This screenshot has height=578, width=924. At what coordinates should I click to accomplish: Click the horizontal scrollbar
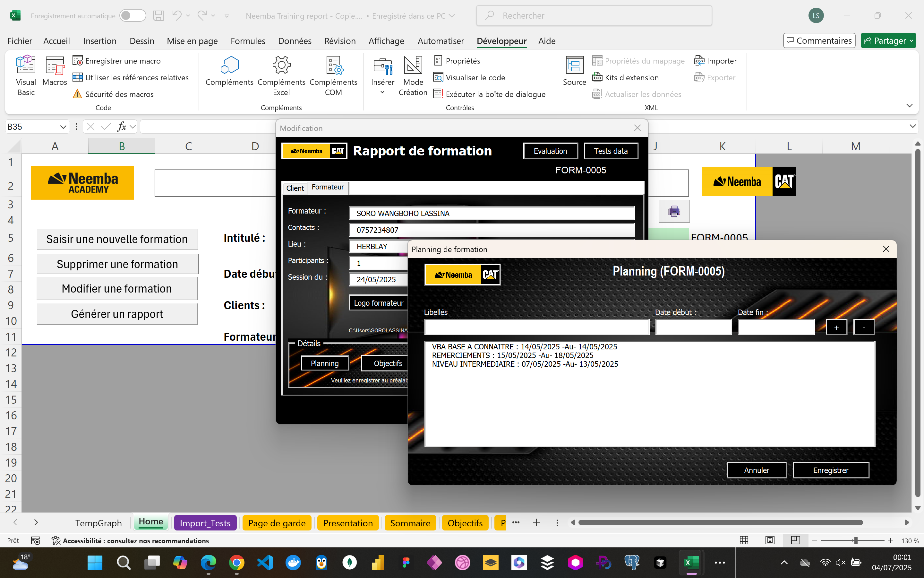click(x=720, y=522)
